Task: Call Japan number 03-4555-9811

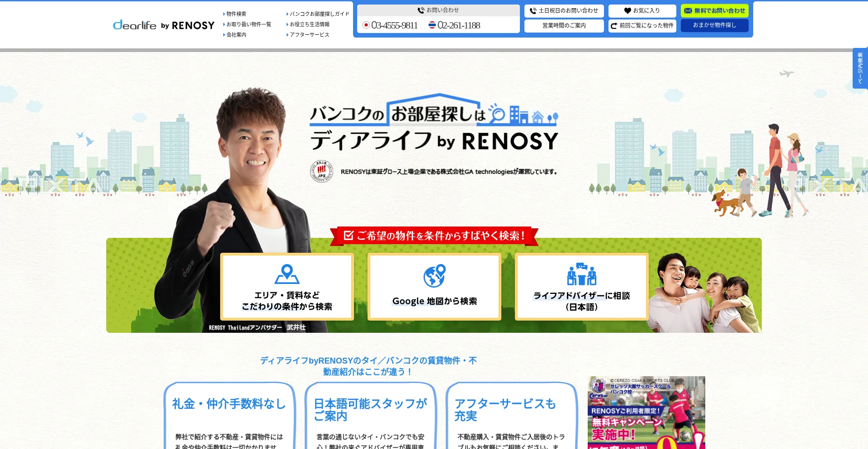Action: [x=390, y=25]
